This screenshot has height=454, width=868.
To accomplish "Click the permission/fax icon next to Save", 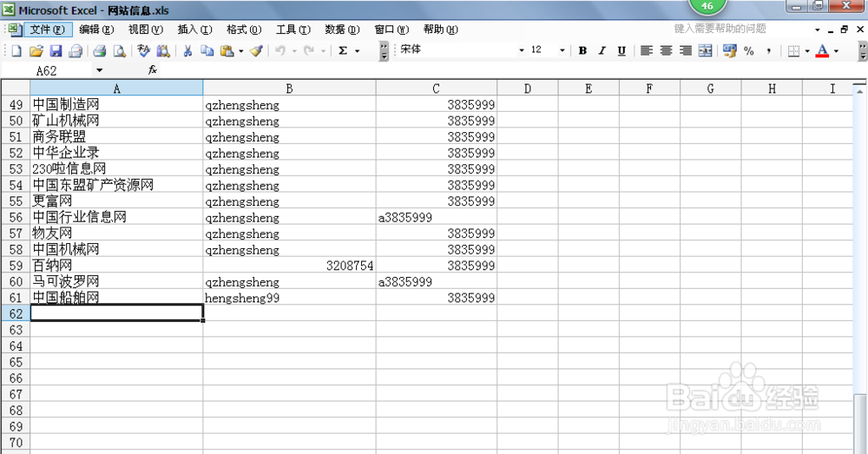I will [x=76, y=51].
